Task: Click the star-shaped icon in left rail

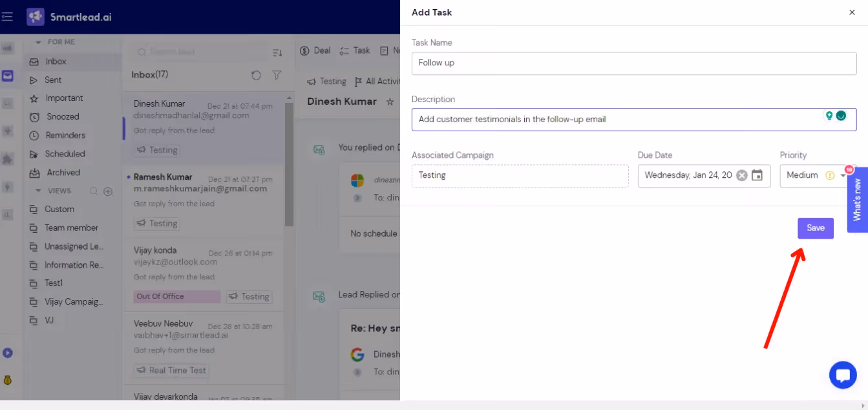Action: [x=8, y=158]
